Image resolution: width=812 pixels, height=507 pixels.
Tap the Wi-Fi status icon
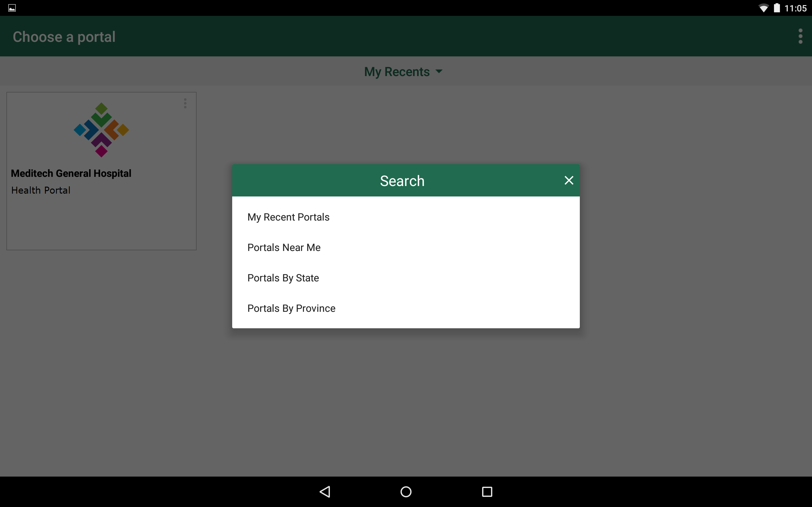click(763, 8)
